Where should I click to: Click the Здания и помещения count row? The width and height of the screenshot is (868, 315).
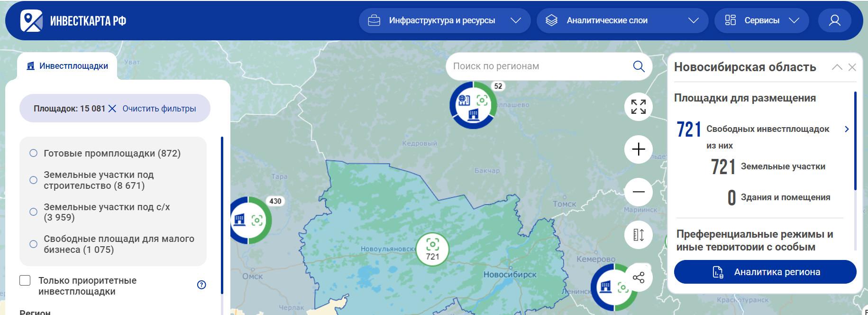pyautogui.click(x=779, y=197)
